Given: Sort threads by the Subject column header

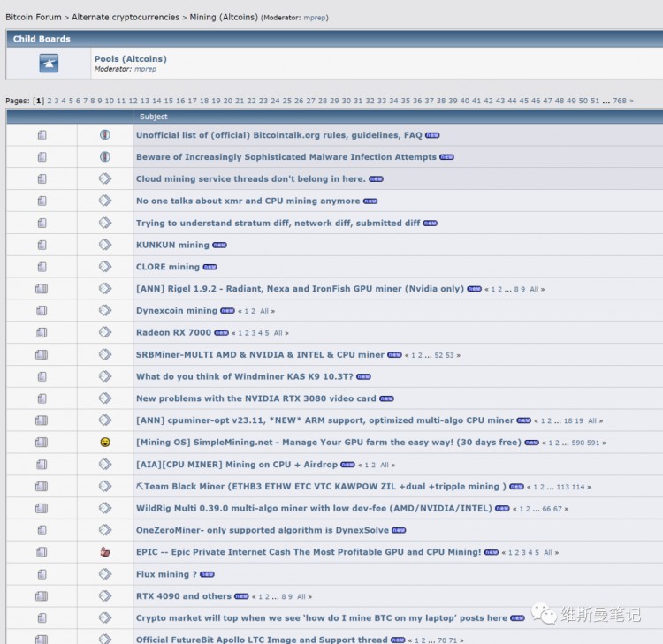Looking at the screenshot, I should coord(154,117).
